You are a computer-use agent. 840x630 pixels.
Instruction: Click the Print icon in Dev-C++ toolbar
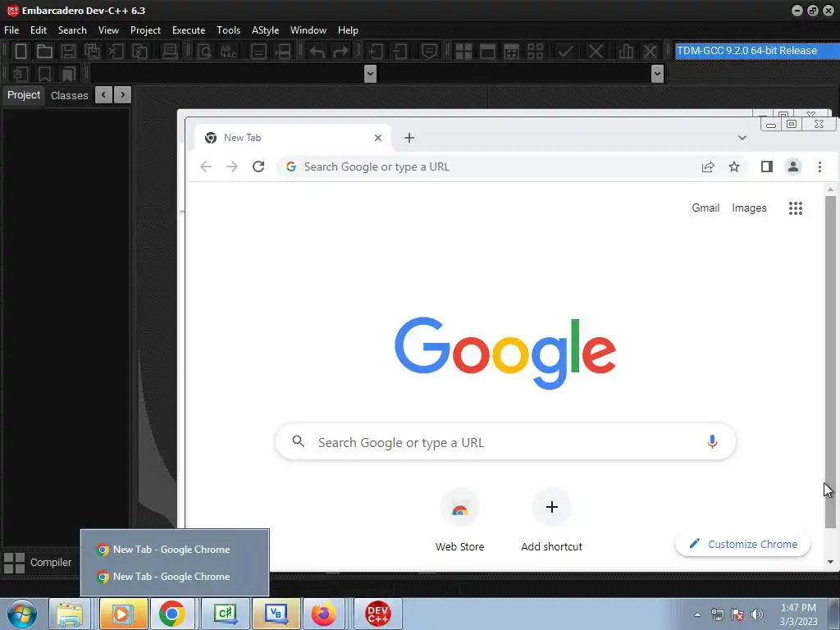(170, 52)
